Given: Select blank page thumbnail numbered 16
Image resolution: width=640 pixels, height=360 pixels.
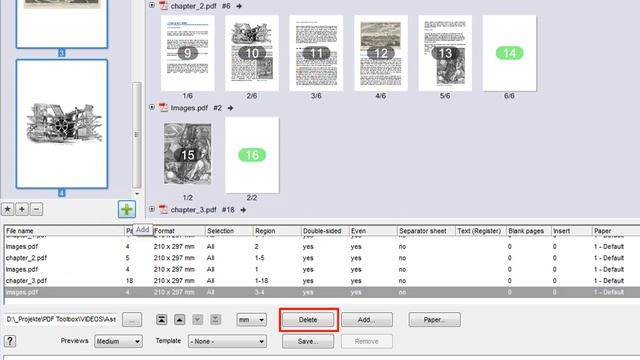Looking at the screenshot, I should (x=252, y=155).
